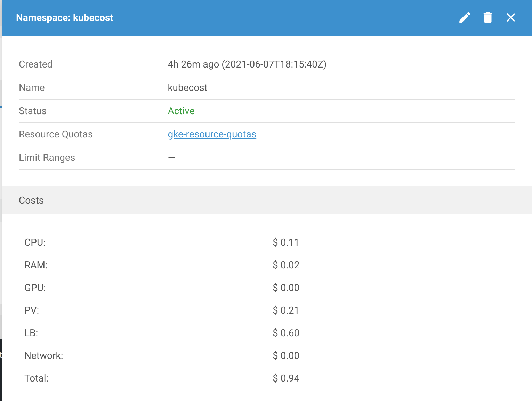This screenshot has height=401, width=532.
Task: Click the GPU: label
Action: point(35,288)
